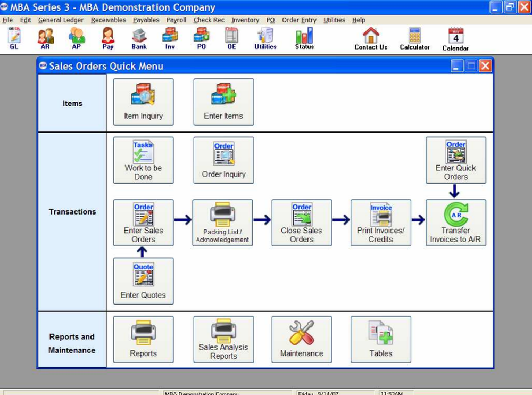Open Transfer Invoices to A/R
Image resolution: width=532 pixels, height=395 pixels.
[456, 223]
